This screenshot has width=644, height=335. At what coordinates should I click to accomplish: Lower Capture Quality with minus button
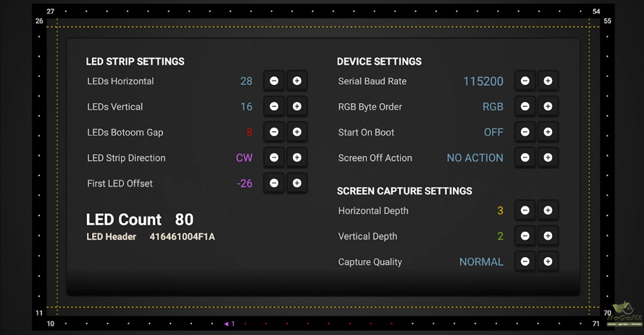click(x=525, y=262)
